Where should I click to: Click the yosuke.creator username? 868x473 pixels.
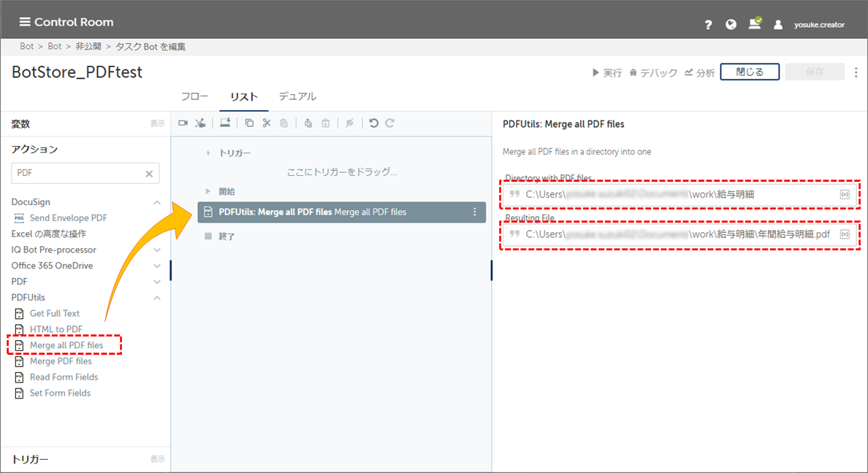pyautogui.click(x=819, y=25)
